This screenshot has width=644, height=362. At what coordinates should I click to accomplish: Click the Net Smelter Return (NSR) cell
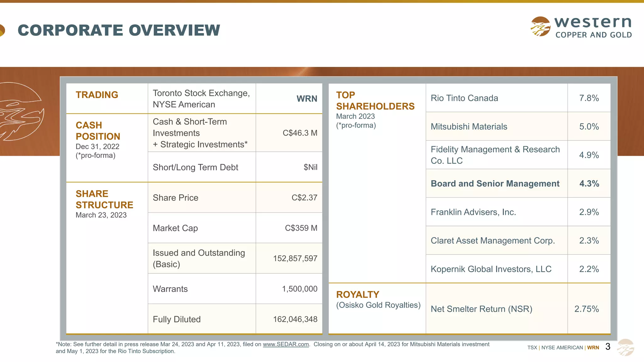[x=481, y=309]
